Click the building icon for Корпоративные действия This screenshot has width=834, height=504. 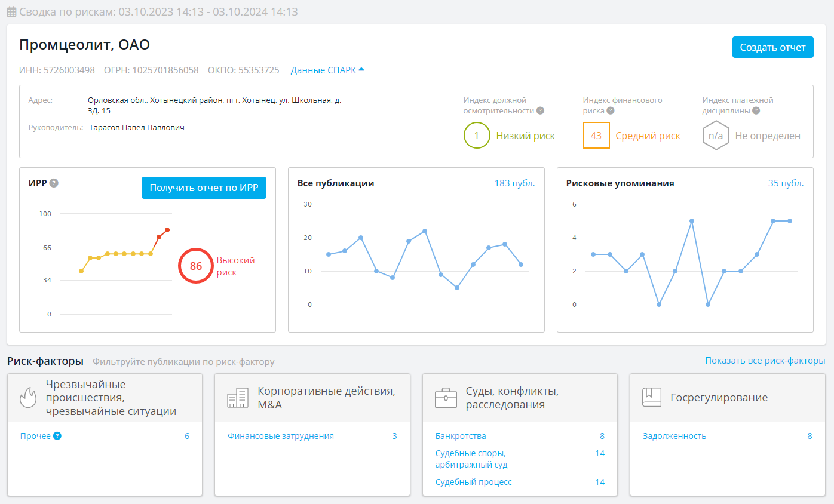(x=238, y=398)
